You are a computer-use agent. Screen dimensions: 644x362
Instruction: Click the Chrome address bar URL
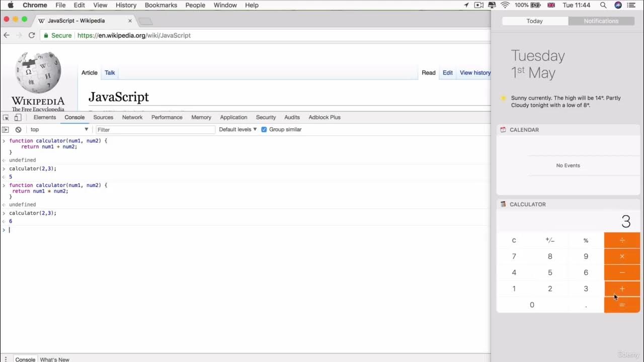(134, 36)
